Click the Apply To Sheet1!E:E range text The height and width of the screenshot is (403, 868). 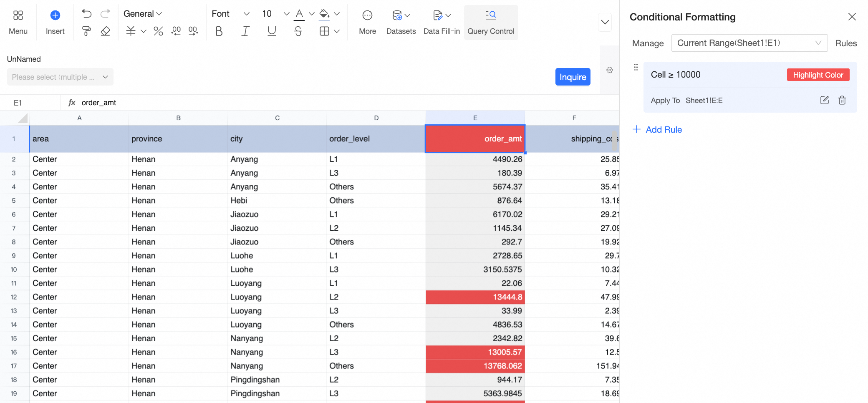tap(686, 101)
